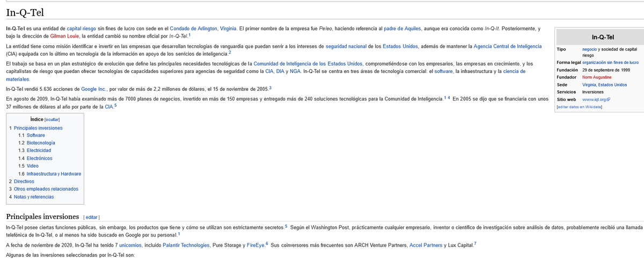644x259 pixels.
Task: Open the 'Estados Unidos' link in second paragraph
Action: pyautogui.click(x=399, y=46)
